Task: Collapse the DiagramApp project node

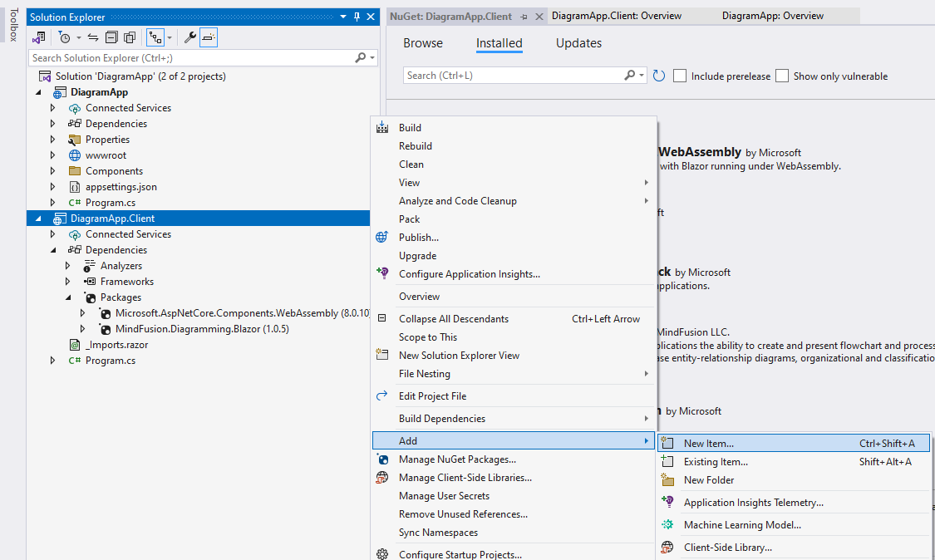Action: (39, 92)
